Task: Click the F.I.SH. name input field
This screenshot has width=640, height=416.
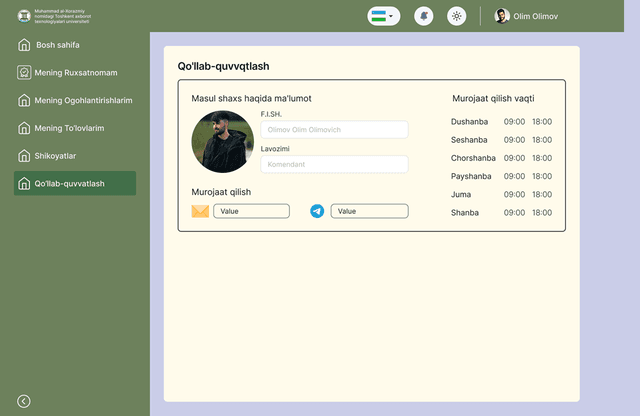Action: [334, 129]
